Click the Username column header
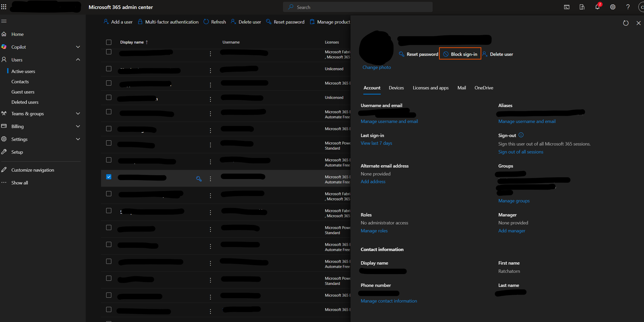Viewport: 644px width, 322px height. [x=231, y=42]
